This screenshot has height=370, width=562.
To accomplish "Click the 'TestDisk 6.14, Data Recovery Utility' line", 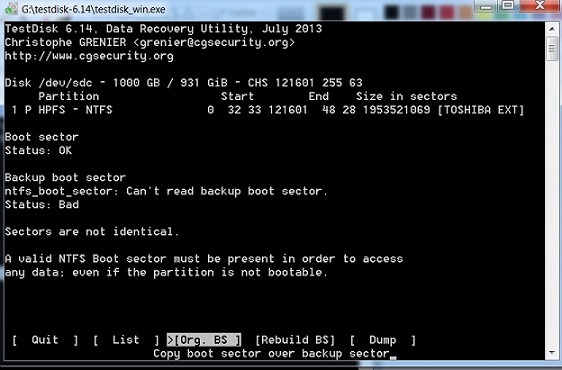I will click(x=163, y=29).
